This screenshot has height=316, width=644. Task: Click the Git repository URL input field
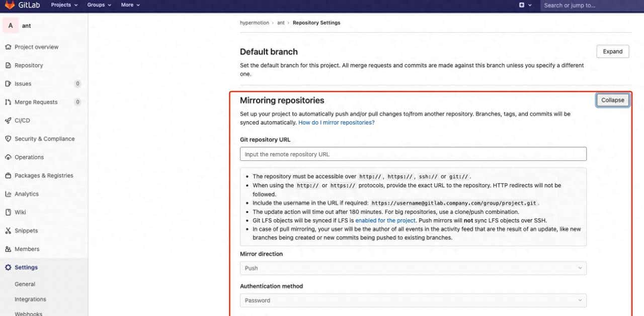pos(413,154)
